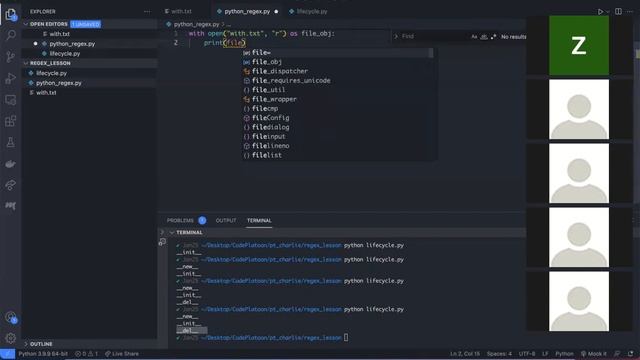This screenshot has width=640, height=360.
Task: Collapse the REGEX_LESSON folder section
Action: tap(26, 63)
